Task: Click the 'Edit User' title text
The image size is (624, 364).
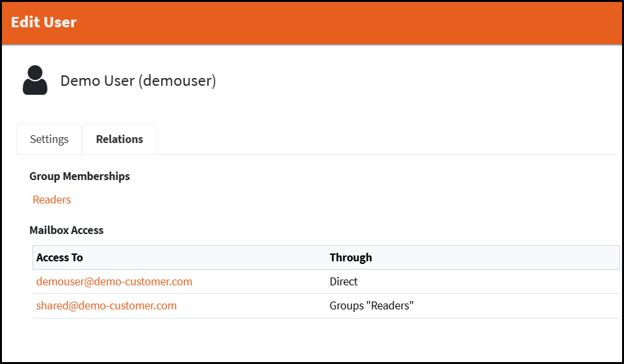Action: [44, 22]
